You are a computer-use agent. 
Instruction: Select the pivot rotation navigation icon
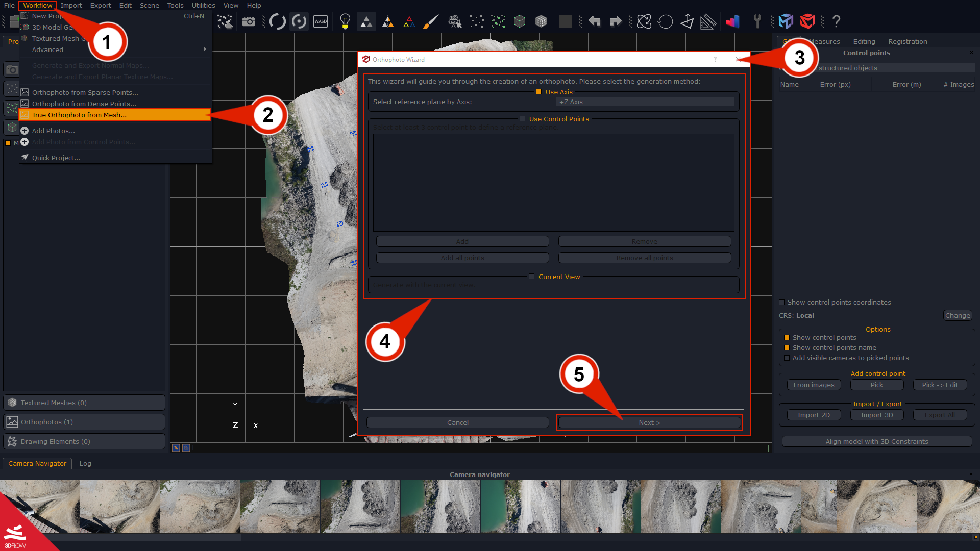click(299, 21)
